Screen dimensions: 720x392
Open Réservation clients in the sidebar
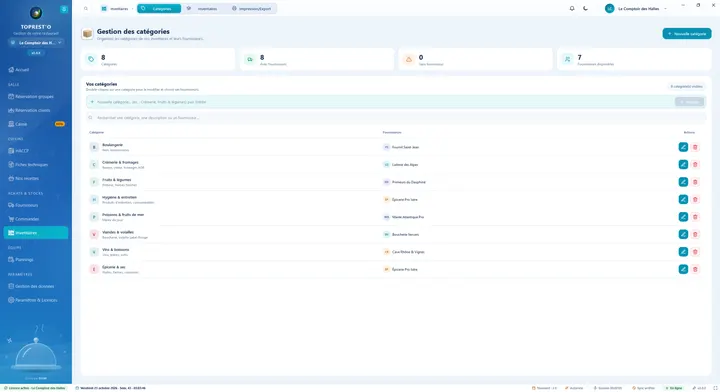click(36, 110)
